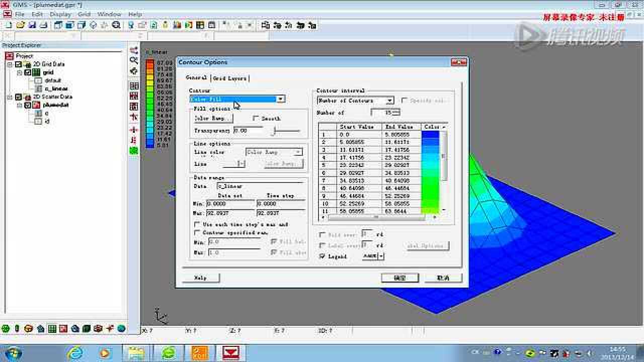
Task: Check the 'Contour specified range' option
Action: 197,233
